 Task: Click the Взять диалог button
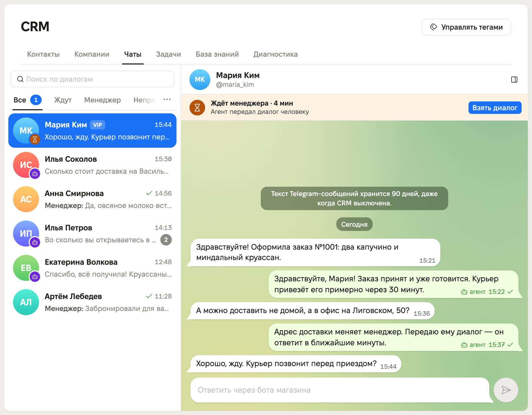coord(495,108)
